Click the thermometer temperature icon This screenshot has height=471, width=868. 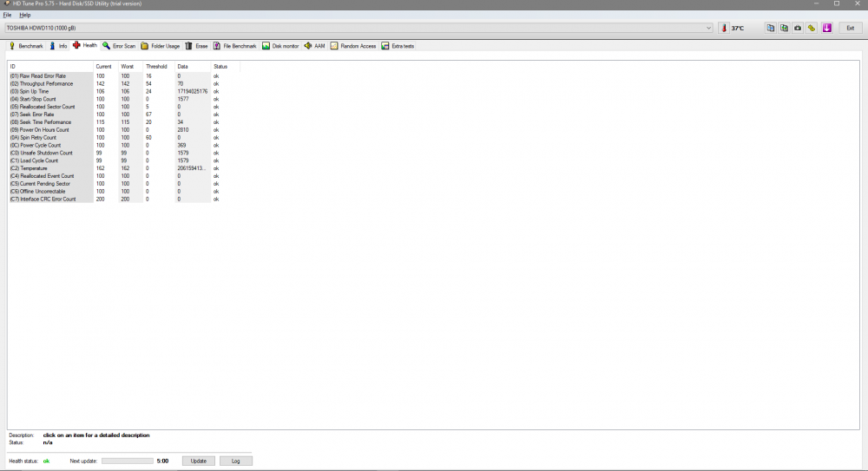(x=724, y=28)
